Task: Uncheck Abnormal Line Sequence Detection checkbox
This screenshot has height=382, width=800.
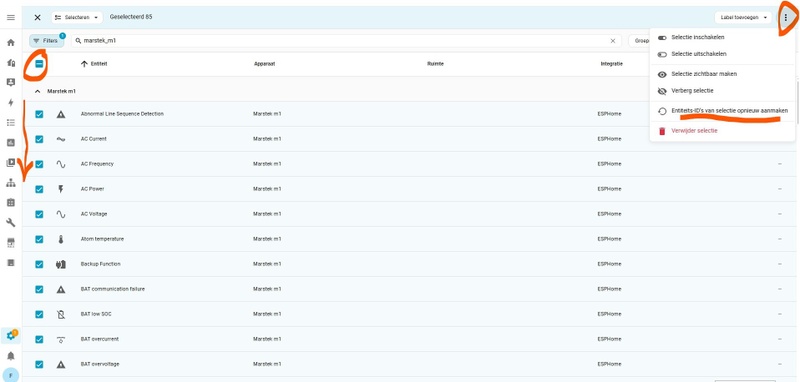Action: [x=39, y=114]
